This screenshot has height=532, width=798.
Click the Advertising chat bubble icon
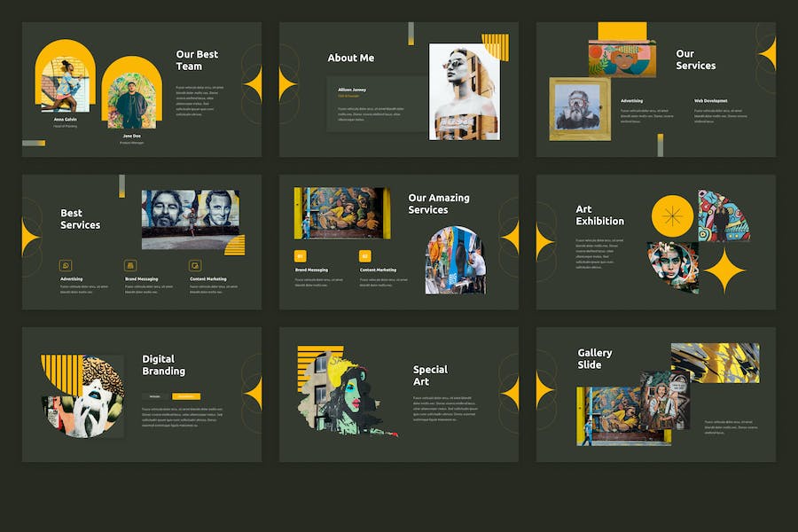[x=66, y=265]
